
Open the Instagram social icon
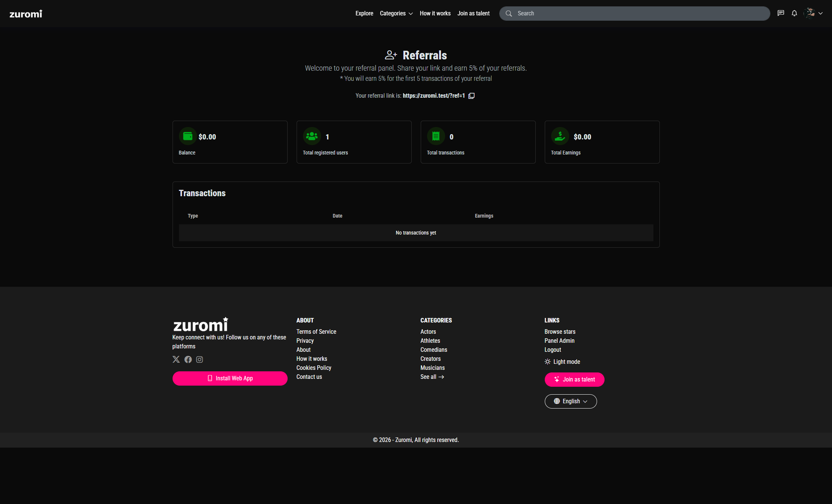click(200, 359)
